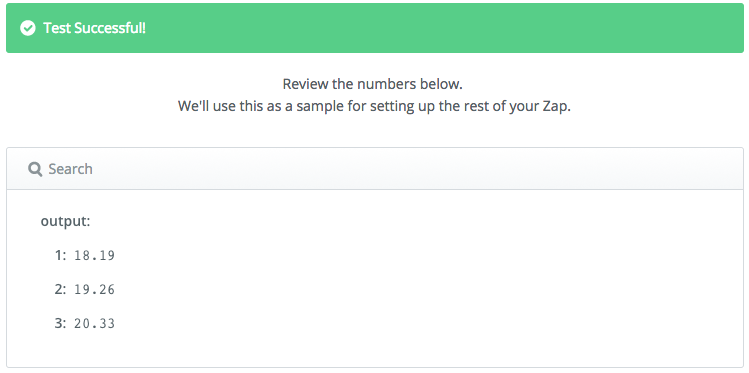Select the value 19.26
The image size is (749, 373).
[95, 290]
